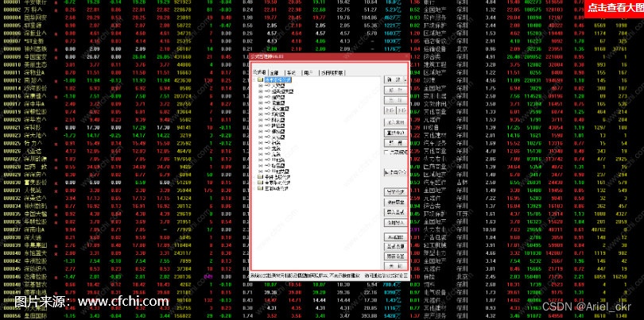
Task: Select the 特色型 tree item
Action: click(x=279, y=166)
